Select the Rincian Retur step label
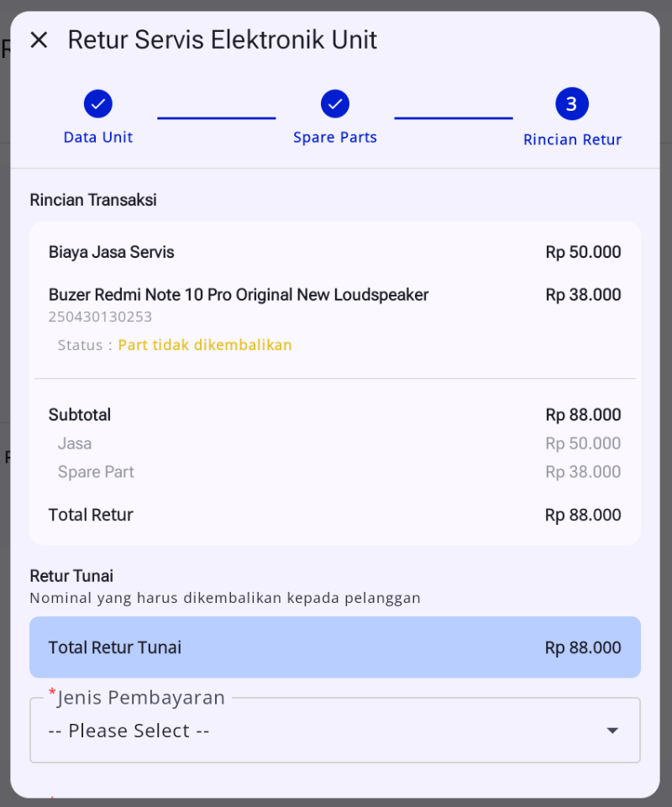The height and width of the screenshot is (807, 672). 572,139
